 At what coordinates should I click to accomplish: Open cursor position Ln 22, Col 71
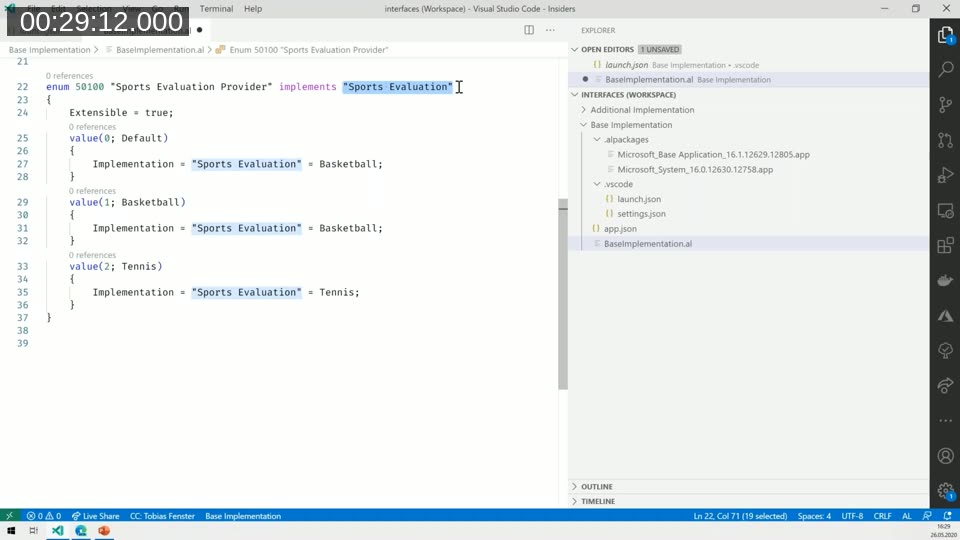740,516
